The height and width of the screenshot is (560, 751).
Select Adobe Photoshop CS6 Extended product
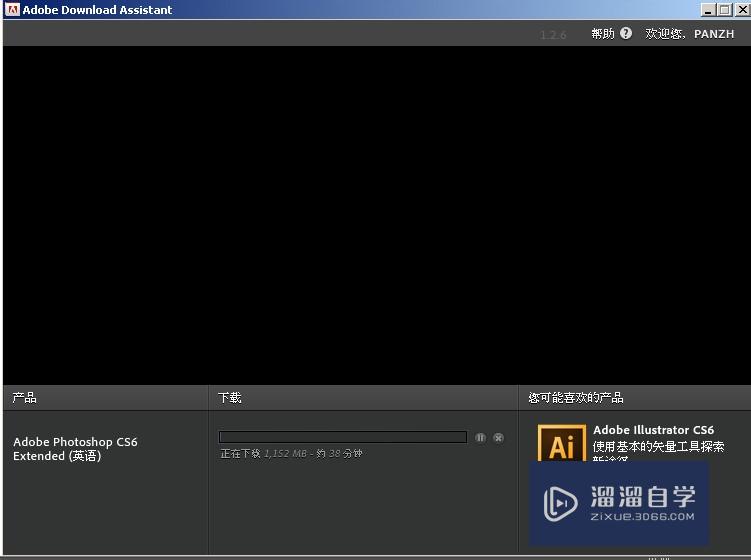pos(75,448)
